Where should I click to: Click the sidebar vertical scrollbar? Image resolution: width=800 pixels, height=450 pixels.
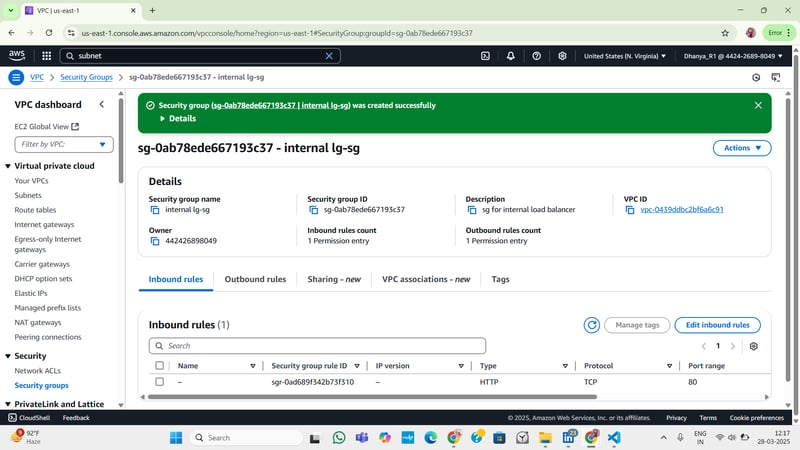(x=121, y=141)
